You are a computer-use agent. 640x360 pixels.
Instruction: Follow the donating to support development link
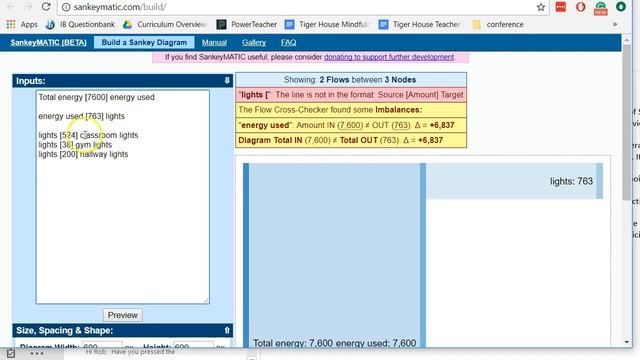[389, 57]
